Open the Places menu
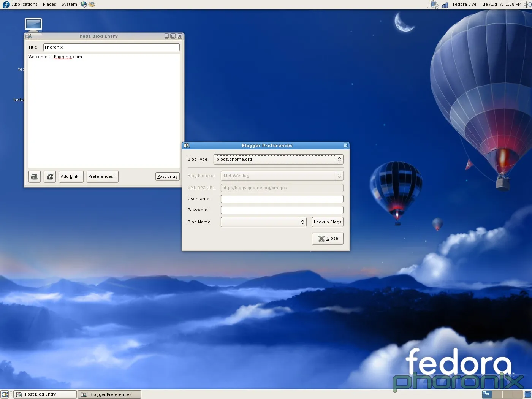The image size is (532, 399). (x=49, y=4)
